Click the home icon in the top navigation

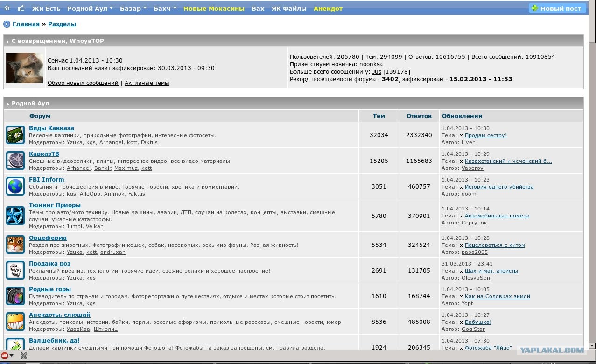pyautogui.click(x=7, y=8)
